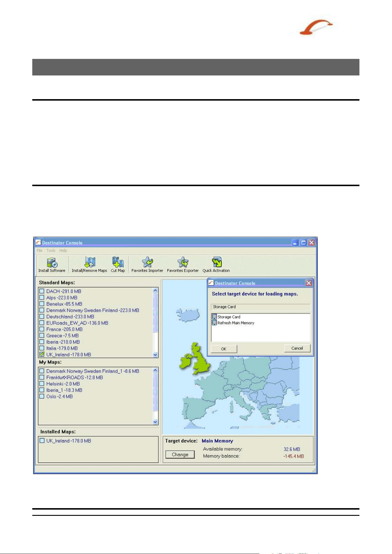This screenshot has height=554, width=392.
Task: Check the EURoads_EW_AD -136.0 MB map
Action: [x=42, y=323]
